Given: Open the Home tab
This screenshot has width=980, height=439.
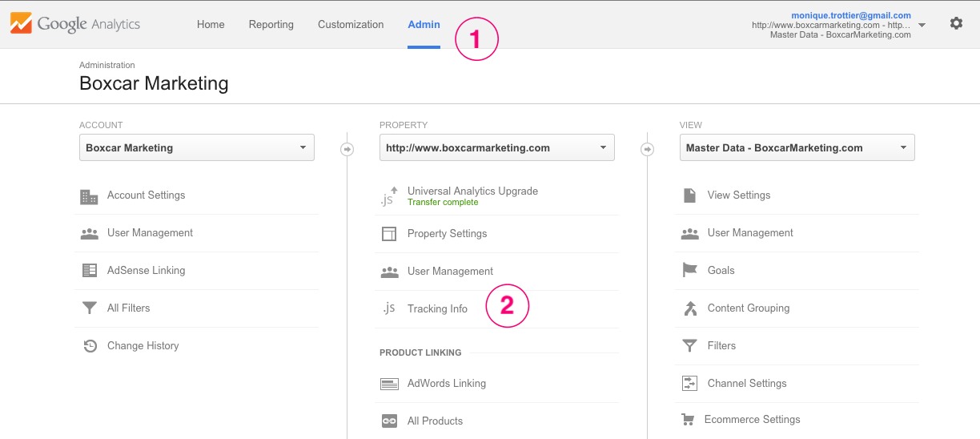Looking at the screenshot, I should pyautogui.click(x=211, y=25).
